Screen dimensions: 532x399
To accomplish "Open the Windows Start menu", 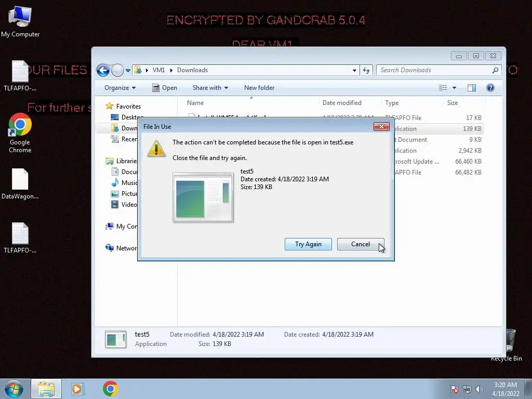I will pos(14,389).
